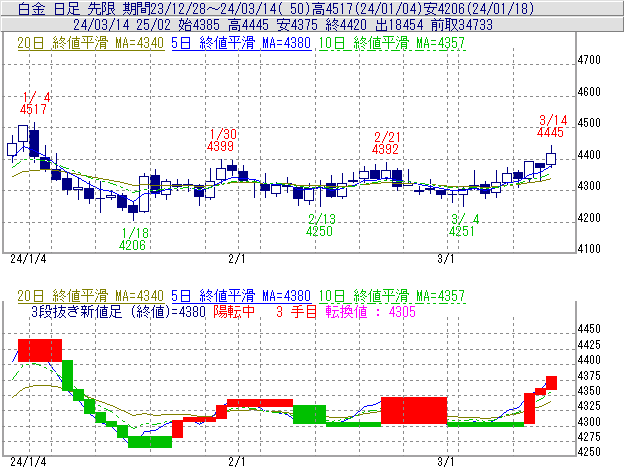The width and height of the screenshot is (624, 475).
Task: Click the green 10日 終値平滑 MA=4357 legend in lower chart
Action: [x=392, y=296]
